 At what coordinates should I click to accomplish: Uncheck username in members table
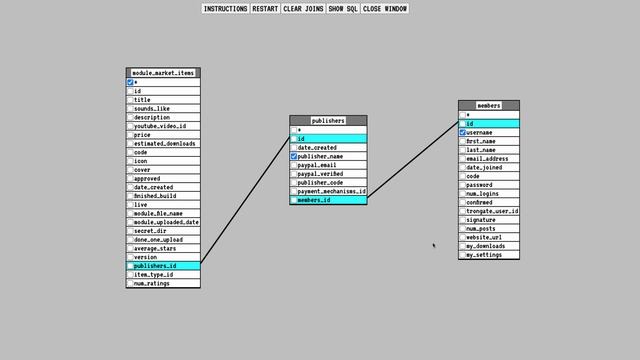(462, 133)
